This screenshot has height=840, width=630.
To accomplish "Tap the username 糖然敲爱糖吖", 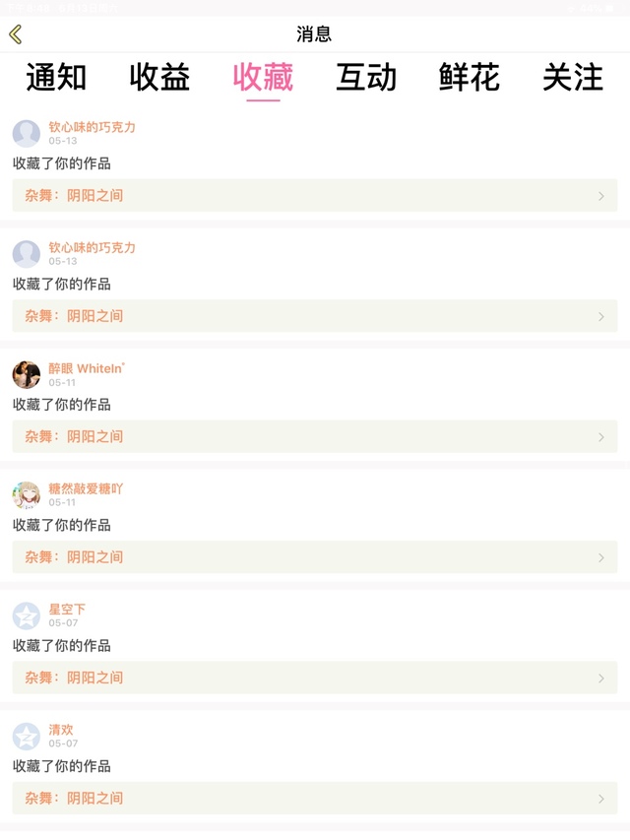I will [87, 488].
